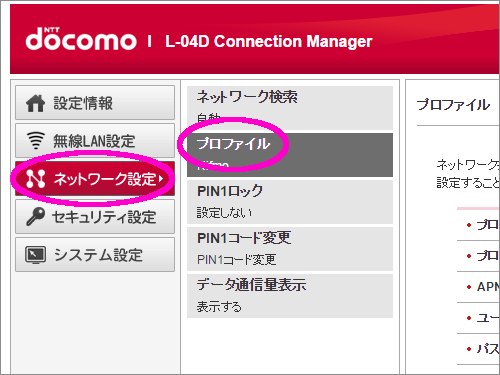500x375 pixels.
Task: Click the L-04D Connection Manager title
Action: pos(269,41)
